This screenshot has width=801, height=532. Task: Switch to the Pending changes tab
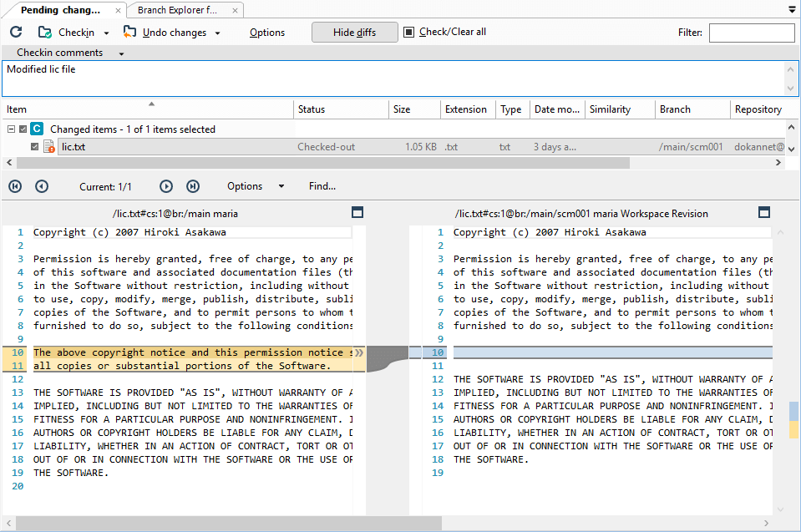(60, 10)
